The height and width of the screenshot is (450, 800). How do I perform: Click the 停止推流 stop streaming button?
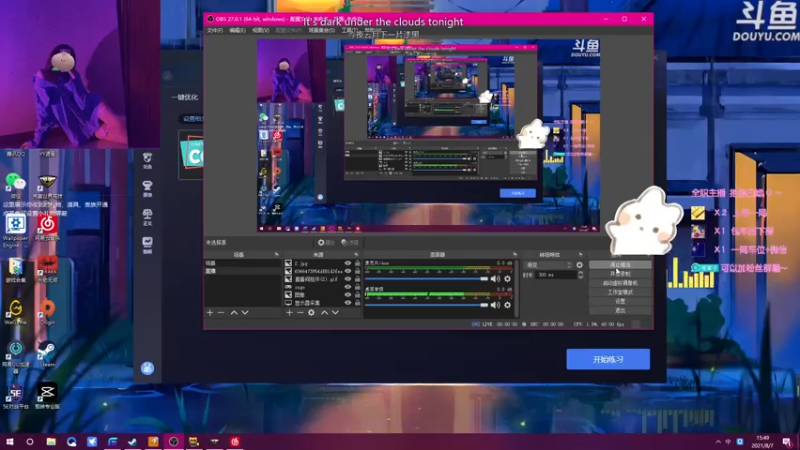(620, 265)
